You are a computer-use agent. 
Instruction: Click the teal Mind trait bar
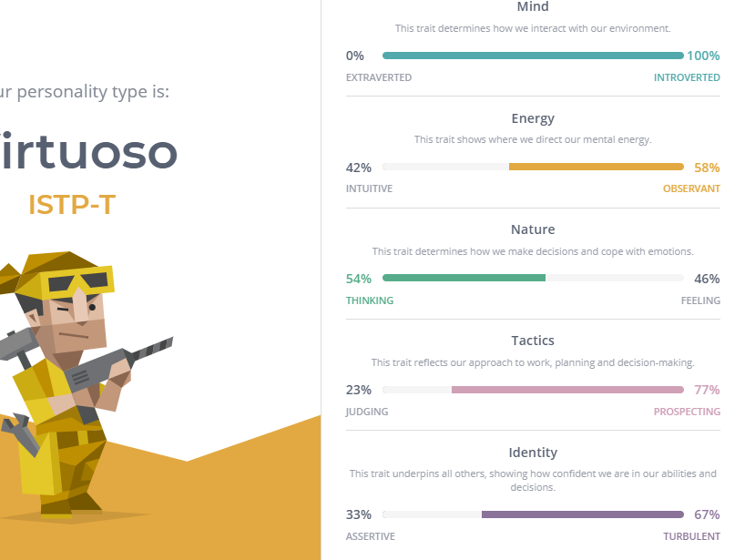click(x=533, y=56)
